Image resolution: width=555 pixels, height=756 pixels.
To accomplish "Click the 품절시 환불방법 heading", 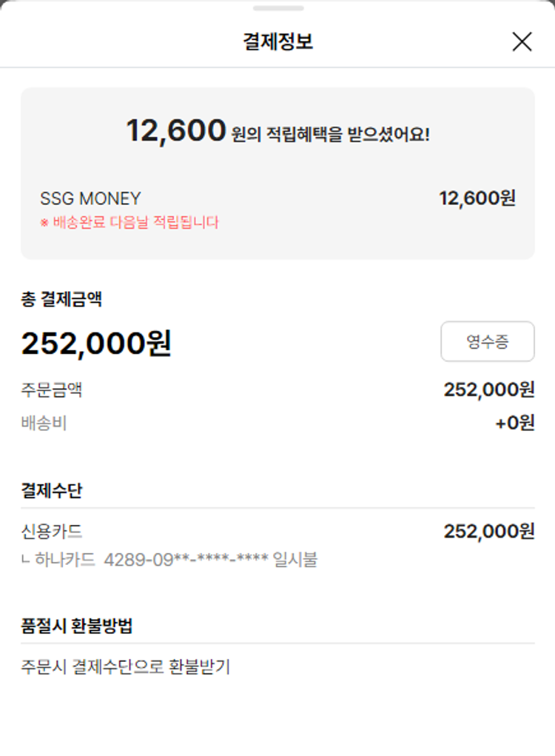I will [77, 626].
